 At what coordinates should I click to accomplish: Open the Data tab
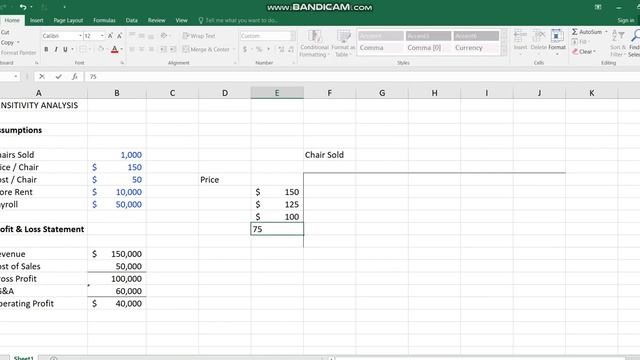pyautogui.click(x=131, y=20)
